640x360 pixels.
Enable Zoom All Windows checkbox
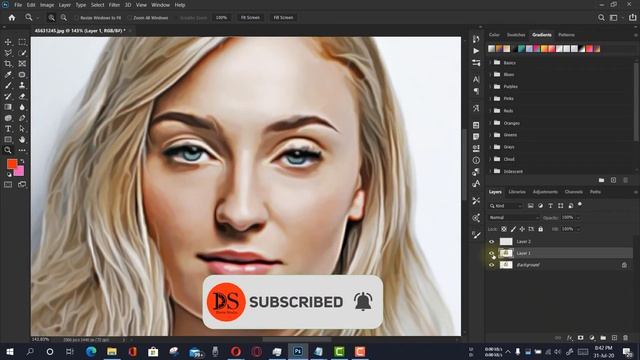pyautogui.click(x=130, y=18)
